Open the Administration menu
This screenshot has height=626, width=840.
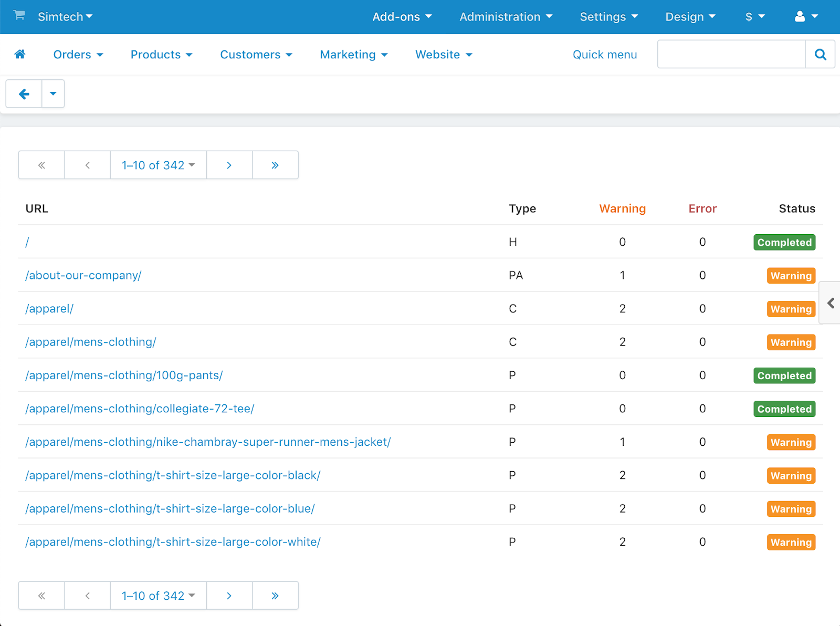tap(506, 17)
